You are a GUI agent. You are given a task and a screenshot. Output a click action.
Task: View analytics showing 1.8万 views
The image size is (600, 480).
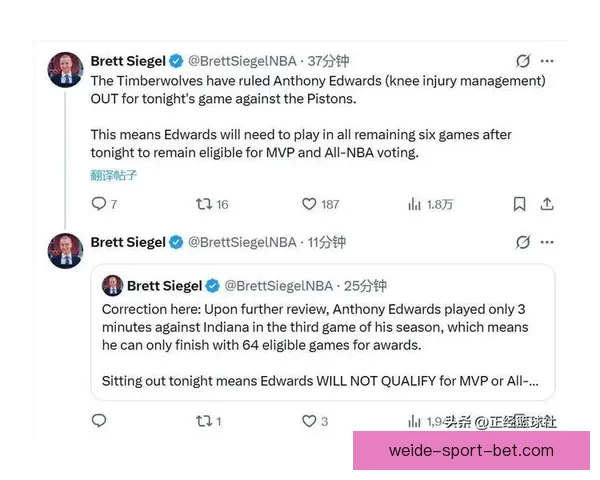tap(430, 204)
